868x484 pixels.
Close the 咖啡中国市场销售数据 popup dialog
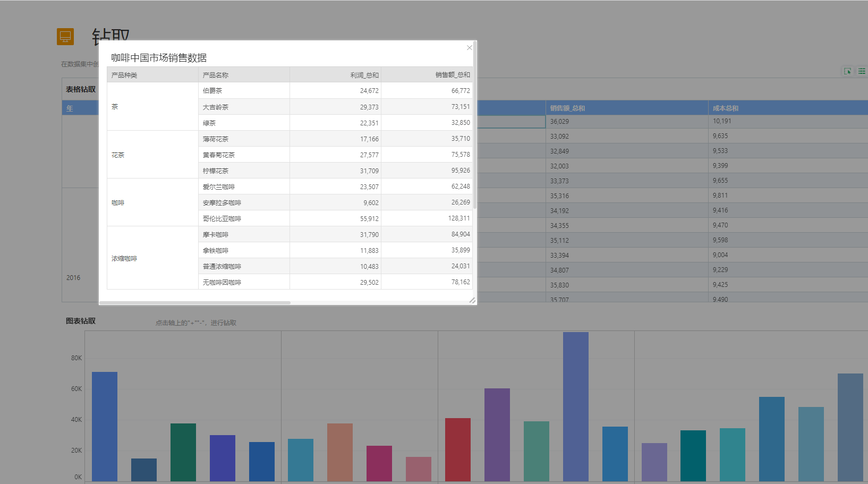point(469,48)
